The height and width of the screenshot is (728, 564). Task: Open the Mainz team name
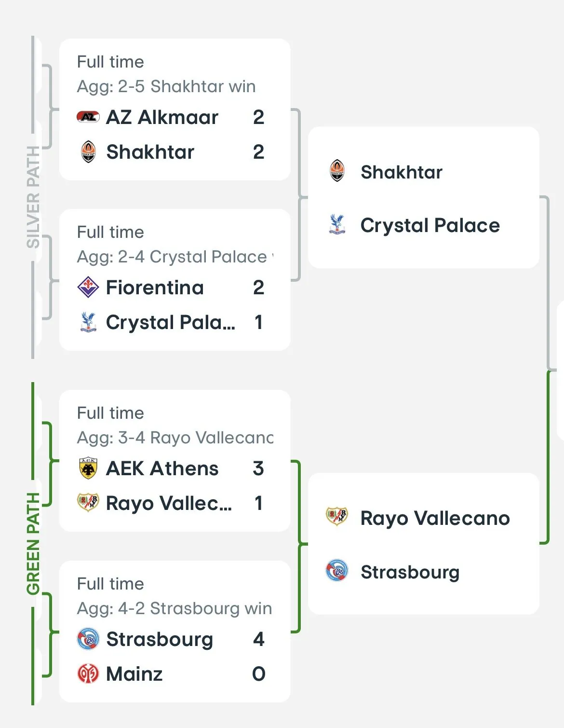coord(134,674)
